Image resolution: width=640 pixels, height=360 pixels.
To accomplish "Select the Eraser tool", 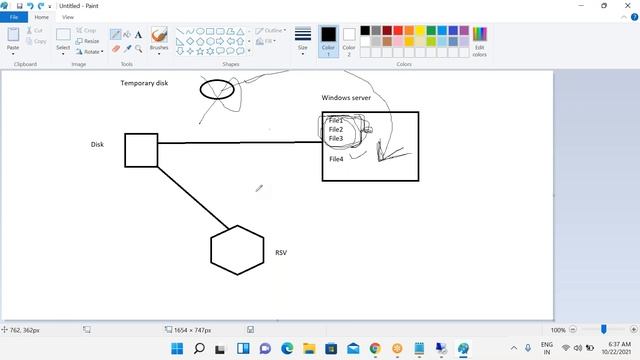I will [x=116, y=49].
